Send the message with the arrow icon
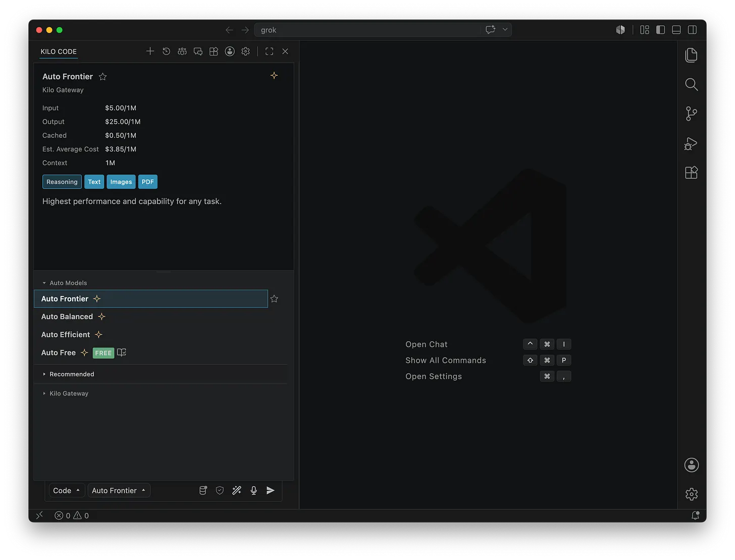The image size is (735, 560). click(271, 490)
